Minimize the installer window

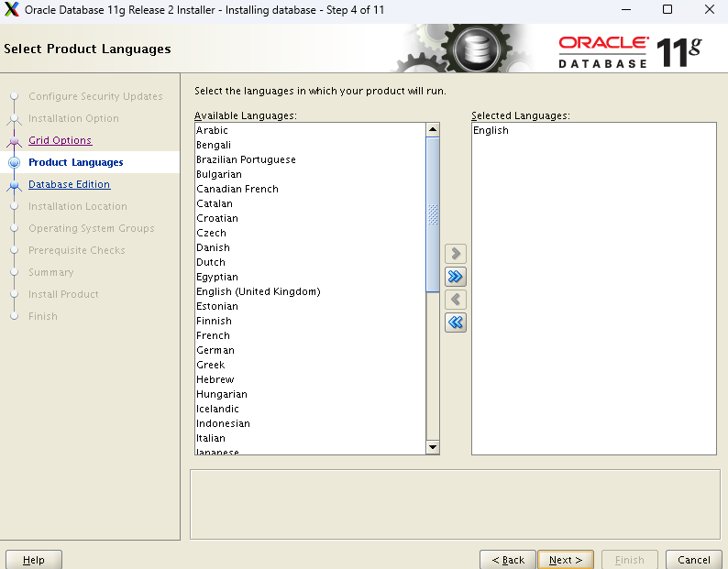coord(626,9)
